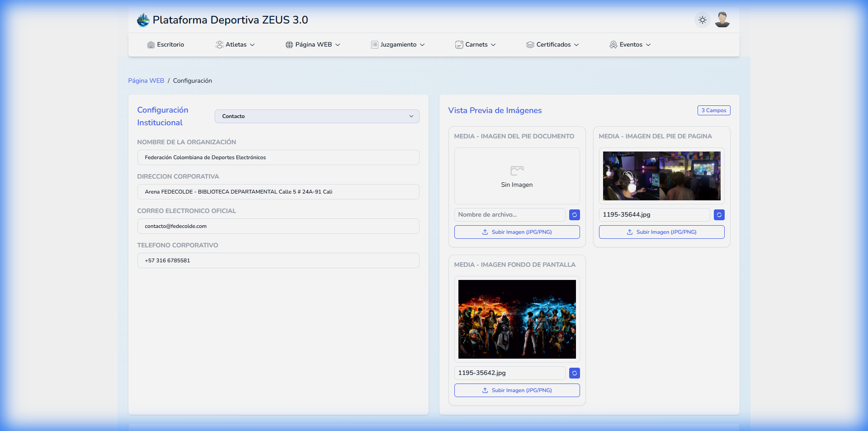The image size is (868, 431).
Task: Click the ZEUS platform logo icon
Action: tap(143, 20)
